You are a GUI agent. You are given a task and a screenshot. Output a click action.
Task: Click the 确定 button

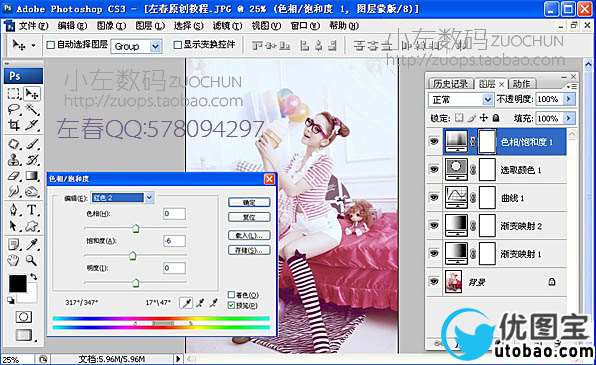tap(249, 203)
